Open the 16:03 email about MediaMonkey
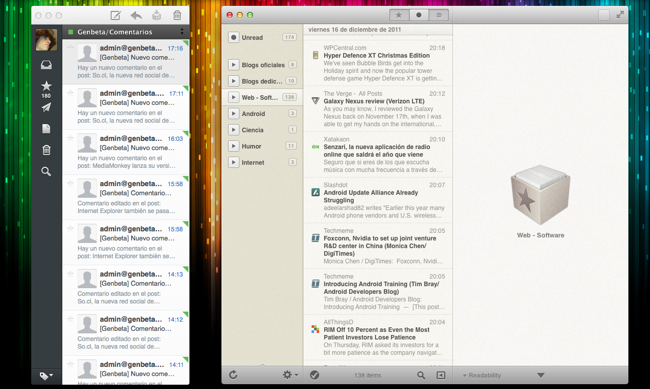650x389 pixels. coord(126,152)
